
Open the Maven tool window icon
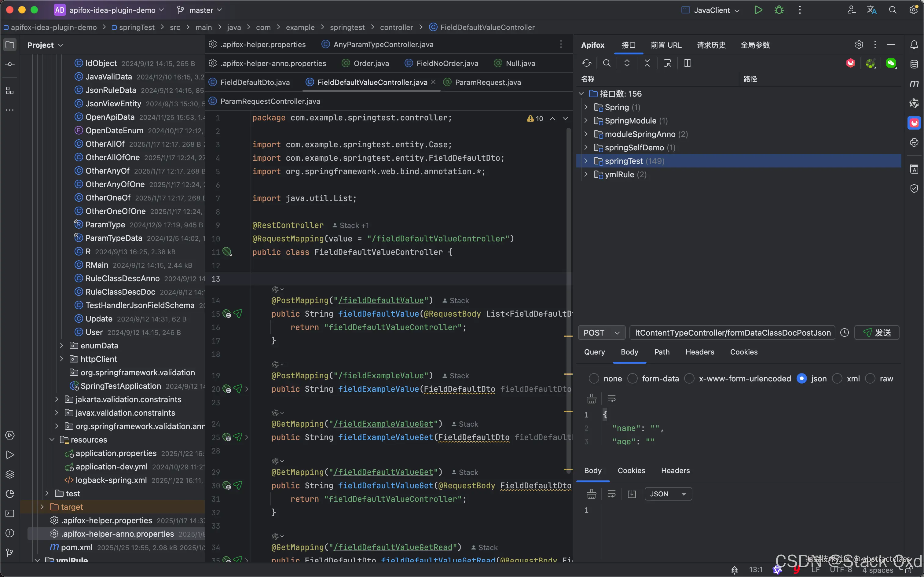914,83
